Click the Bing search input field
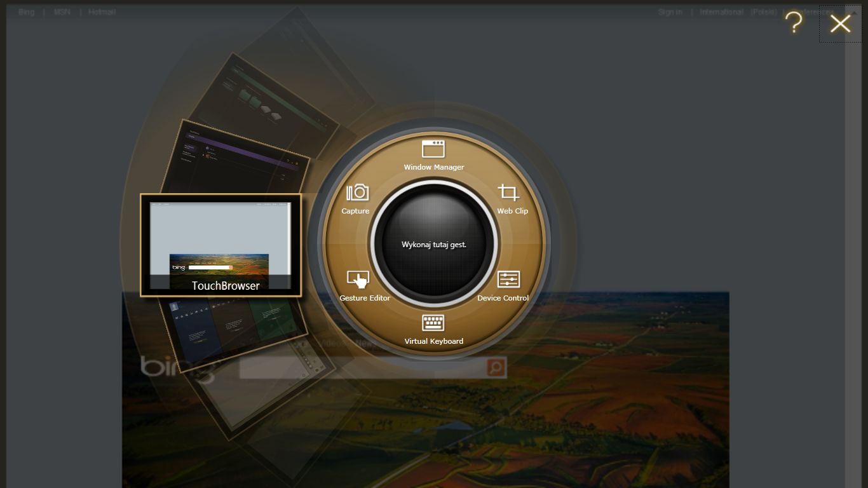 click(x=363, y=368)
